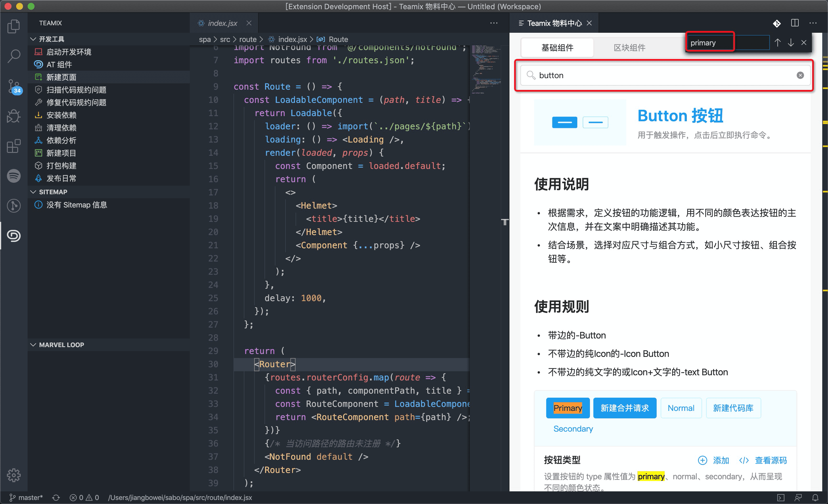Open 依赖分析 in sidebar
This screenshot has width=828, height=504.
[x=109, y=140]
